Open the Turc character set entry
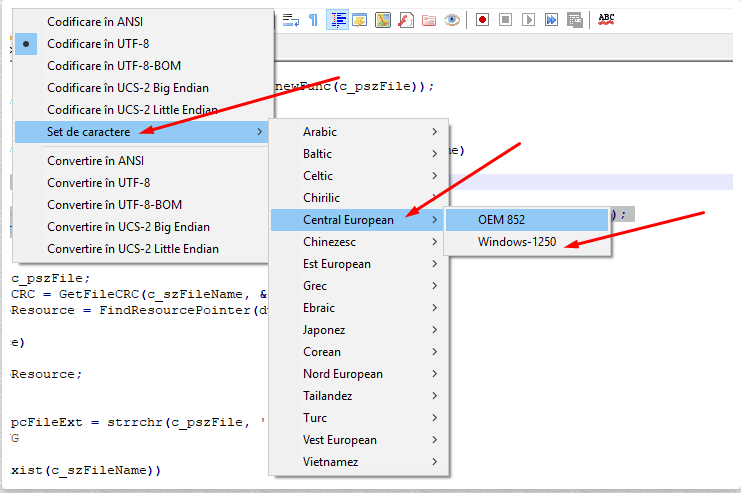 click(x=359, y=418)
